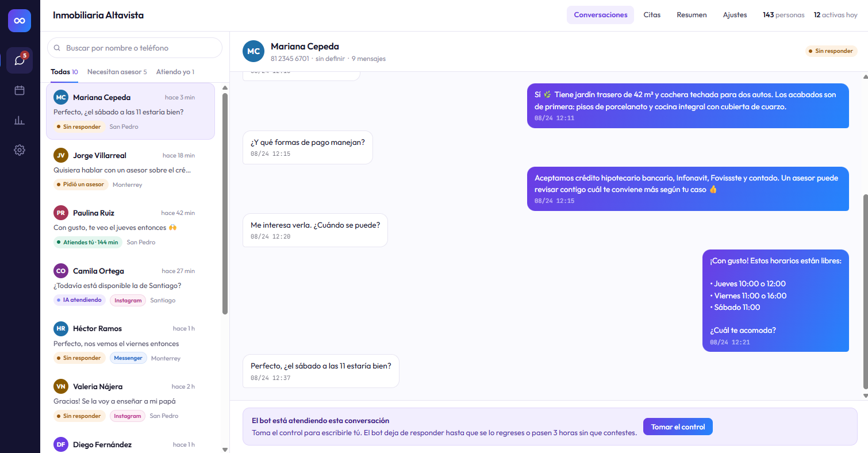Click Camila Ortega's Instagram tag
The width and height of the screenshot is (868, 453).
click(x=128, y=300)
